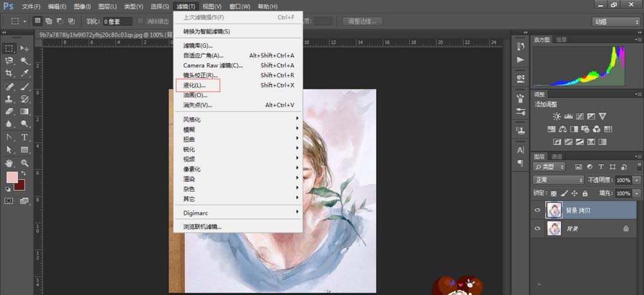Select the Move tool
This screenshot has height=295, width=644.
click(x=24, y=48)
